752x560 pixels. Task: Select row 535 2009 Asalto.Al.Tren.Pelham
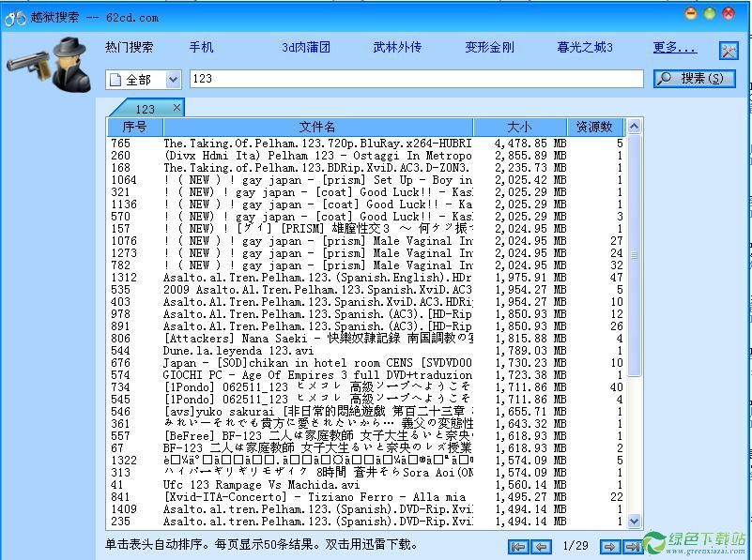366,290
